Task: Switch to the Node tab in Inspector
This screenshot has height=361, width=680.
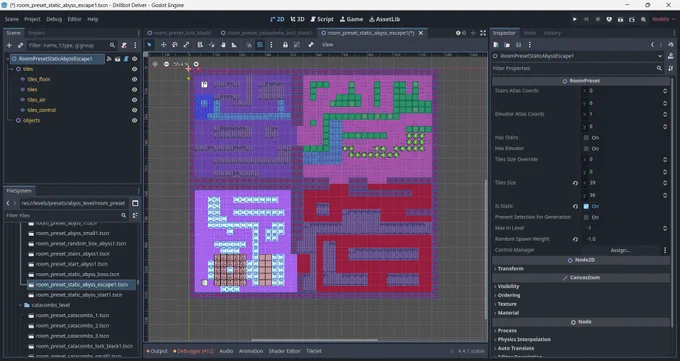Action: [530, 33]
